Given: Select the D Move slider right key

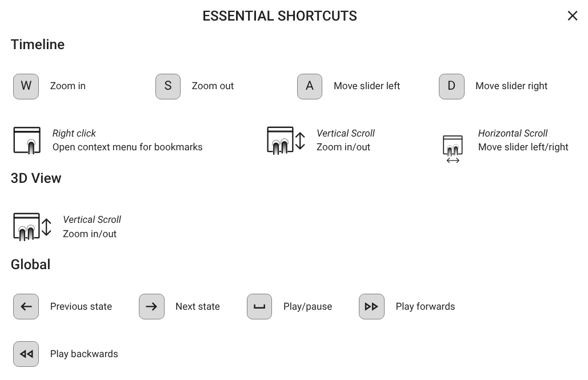Looking at the screenshot, I should click(x=451, y=86).
